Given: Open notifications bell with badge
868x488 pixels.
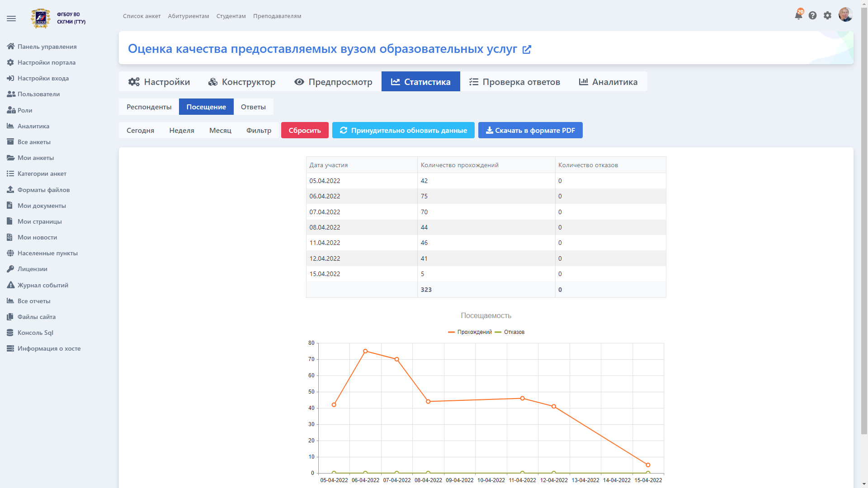Looking at the screenshot, I should (798, 15).
